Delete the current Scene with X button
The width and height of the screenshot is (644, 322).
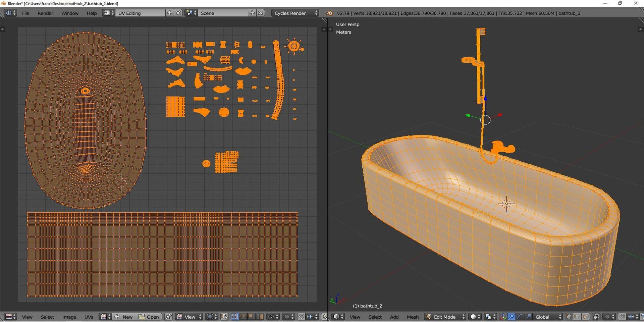click(261, 13)
